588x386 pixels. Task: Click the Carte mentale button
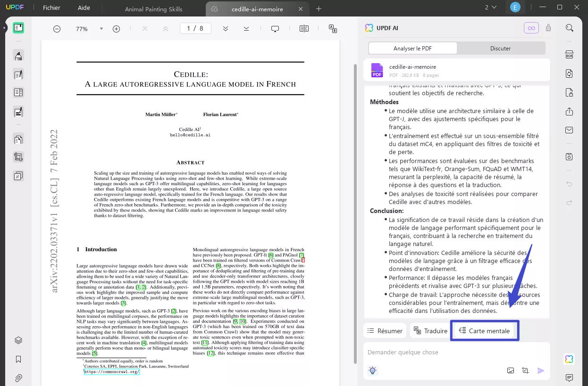[x=484, y=331]
